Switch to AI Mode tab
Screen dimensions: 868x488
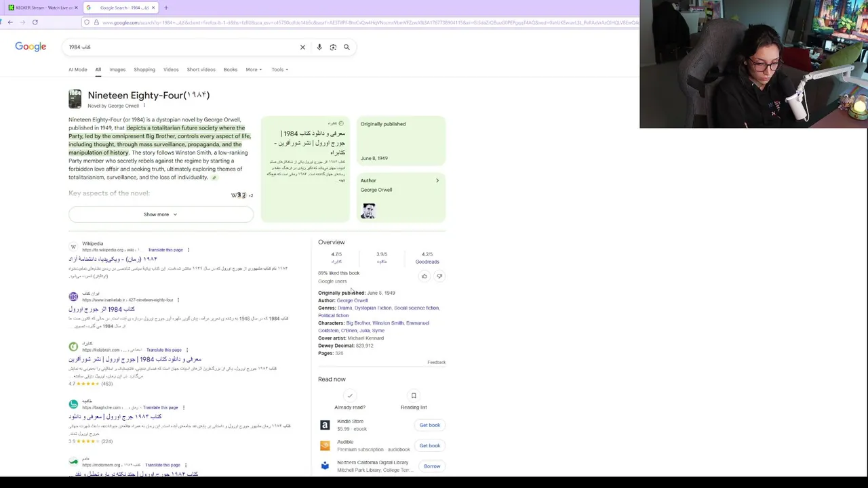click(x=77, y=69)
